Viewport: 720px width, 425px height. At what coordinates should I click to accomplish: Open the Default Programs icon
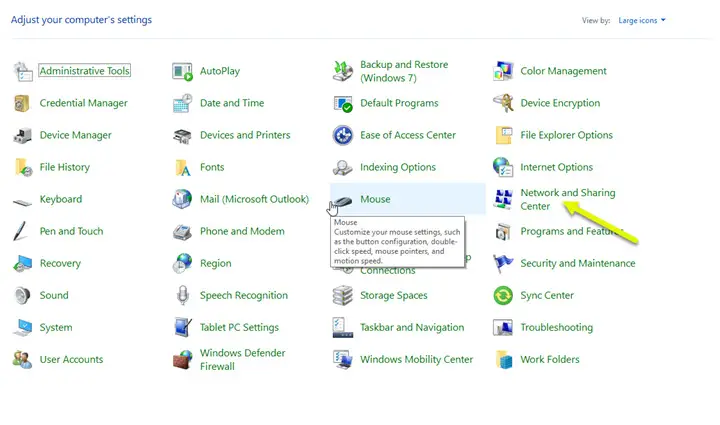343,104
